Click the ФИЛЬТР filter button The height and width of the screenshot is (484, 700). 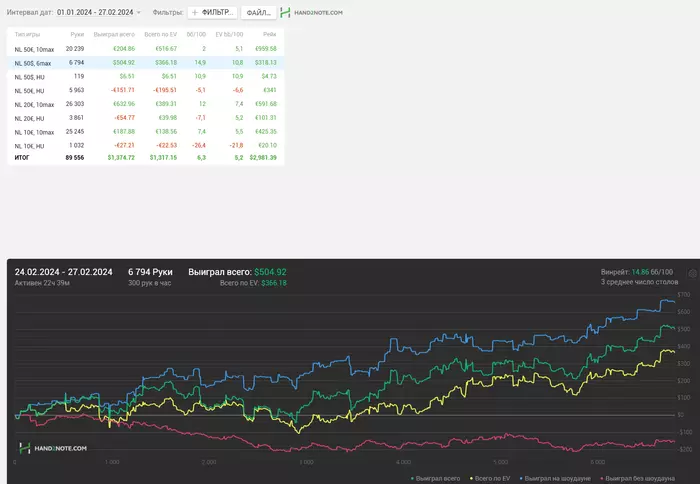212,13
